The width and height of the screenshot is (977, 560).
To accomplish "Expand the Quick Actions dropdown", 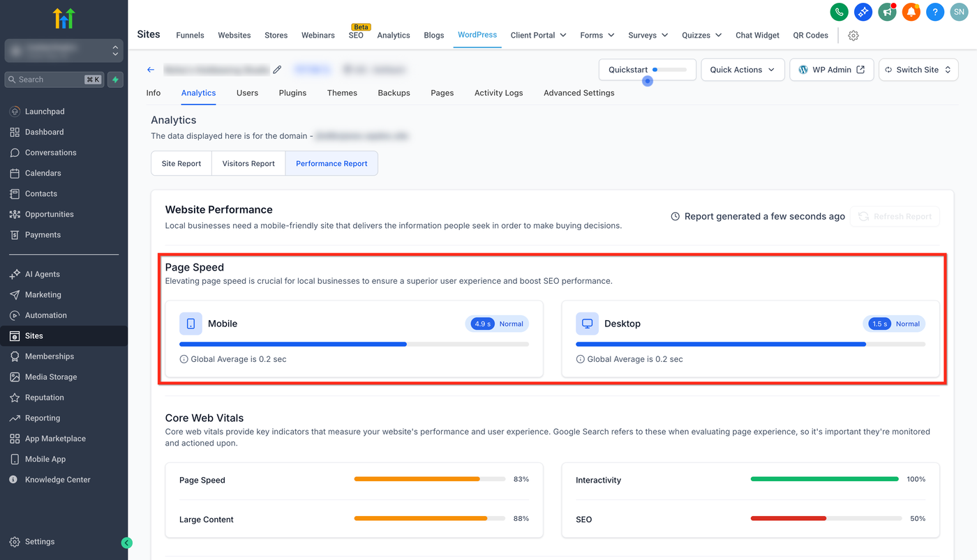I will [743, 70].
